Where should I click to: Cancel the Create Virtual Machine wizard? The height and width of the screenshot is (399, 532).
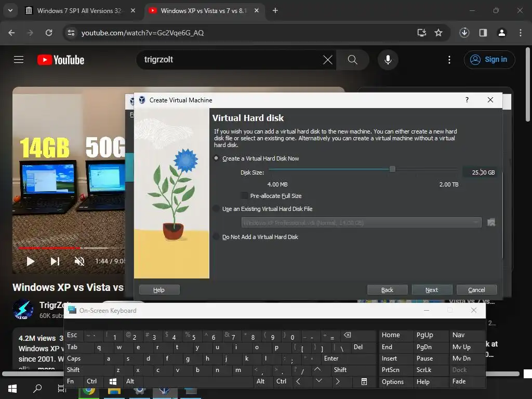click(476, 290)
